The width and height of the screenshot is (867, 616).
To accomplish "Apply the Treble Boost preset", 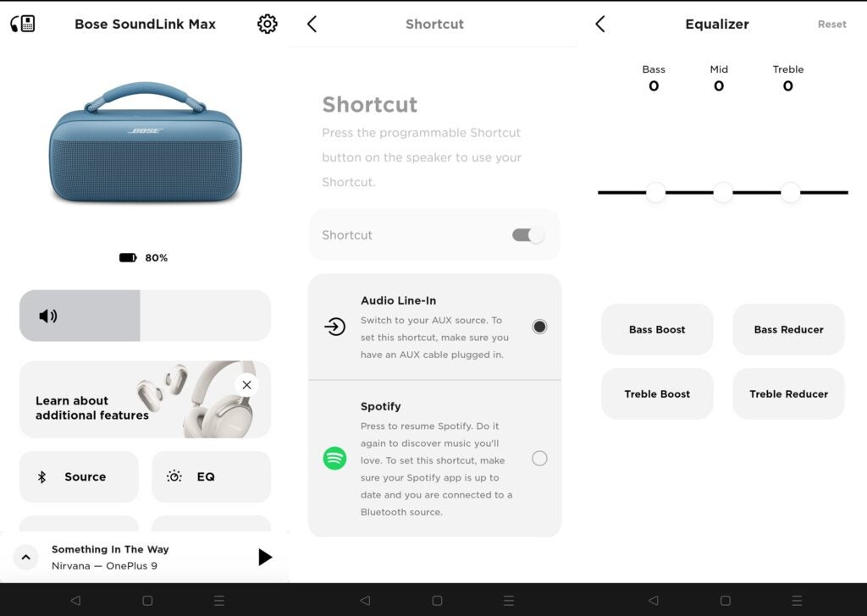I will point(657,394).
